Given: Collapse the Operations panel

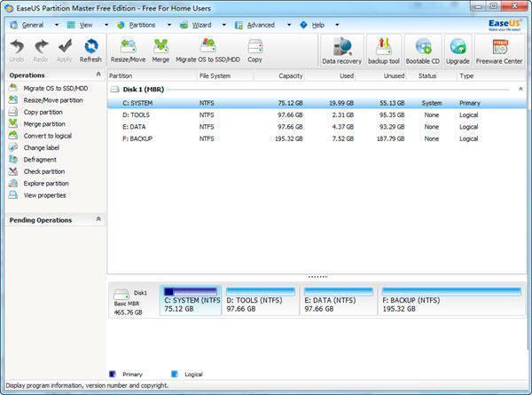Looking at the screenshot, I should coord(98,75).
